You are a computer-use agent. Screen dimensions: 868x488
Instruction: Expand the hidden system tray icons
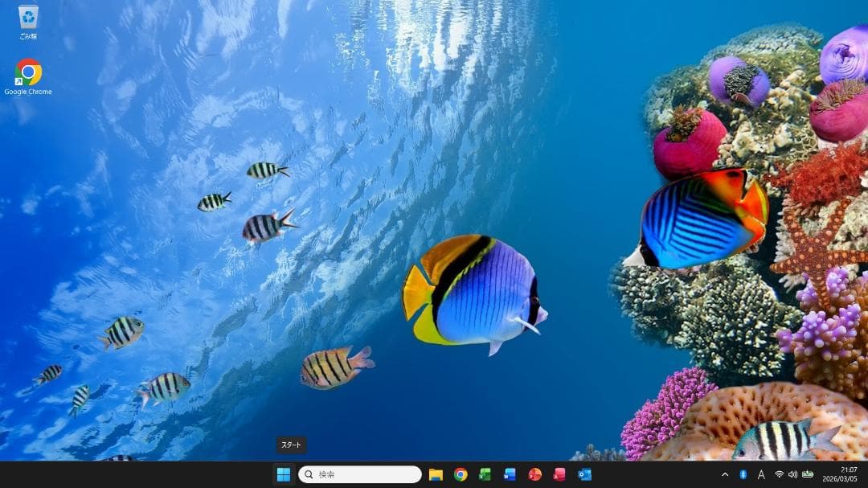click(x=725, y=474)
